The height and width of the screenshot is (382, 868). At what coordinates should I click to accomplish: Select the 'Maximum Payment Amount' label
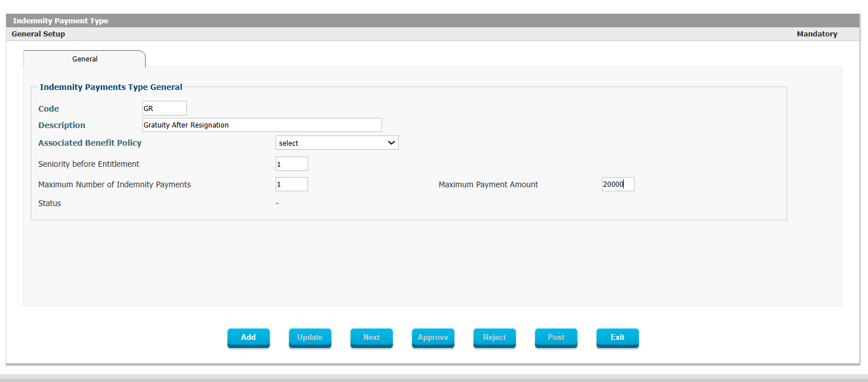pos(488,184)
